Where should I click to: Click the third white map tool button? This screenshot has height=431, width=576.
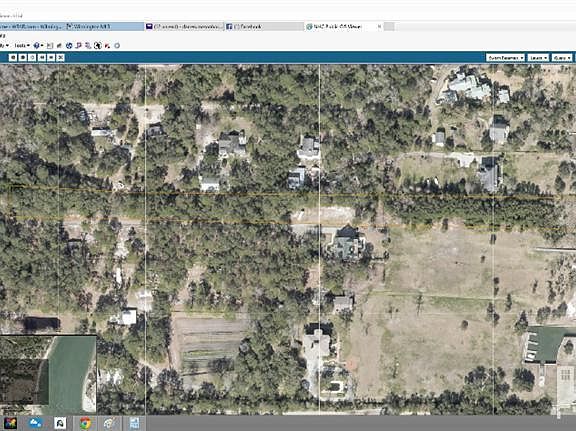[x=32, y=57]
